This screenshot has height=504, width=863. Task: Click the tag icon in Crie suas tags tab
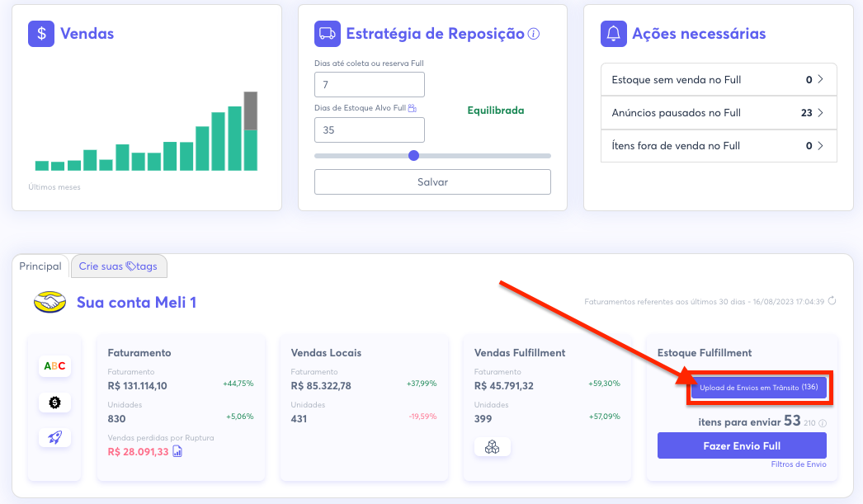point(130,266)
